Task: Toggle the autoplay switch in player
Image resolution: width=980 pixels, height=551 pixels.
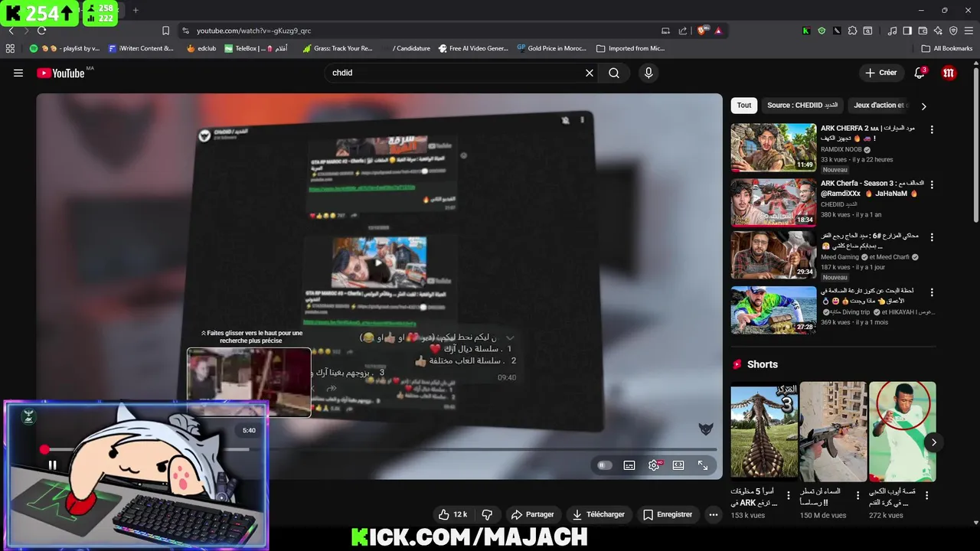Action: pyautogui.click(x=605, y=465)
